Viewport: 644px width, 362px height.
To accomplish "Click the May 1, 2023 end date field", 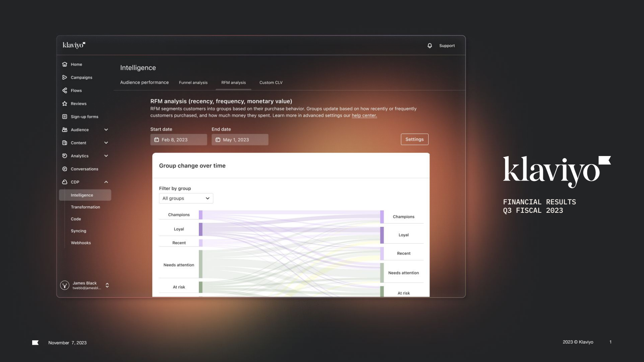I will (x=240, y=140).
